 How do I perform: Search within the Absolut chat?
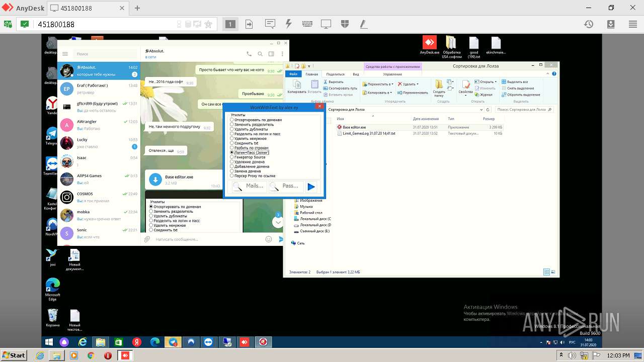point(260,54)
